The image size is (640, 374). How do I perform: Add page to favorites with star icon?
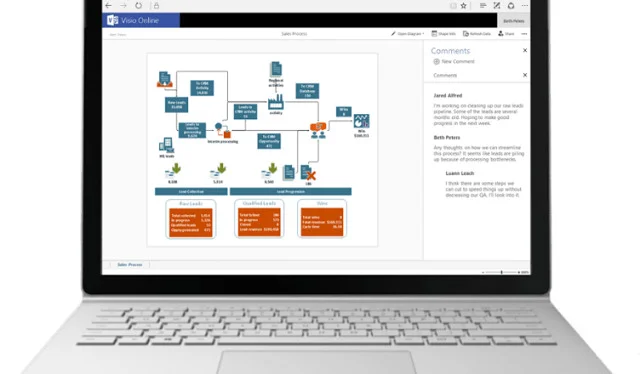[x=464, y=6]
